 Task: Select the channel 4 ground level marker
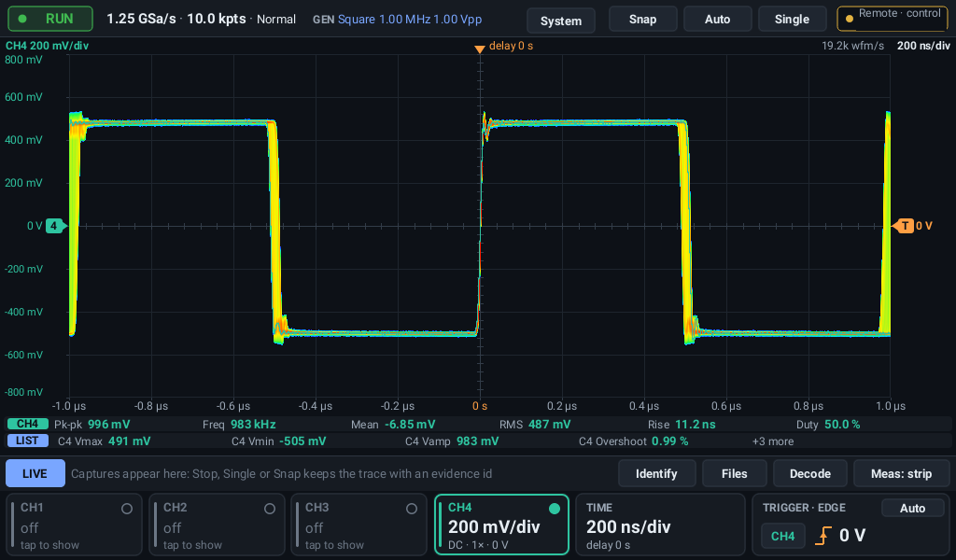pos(54,226)
